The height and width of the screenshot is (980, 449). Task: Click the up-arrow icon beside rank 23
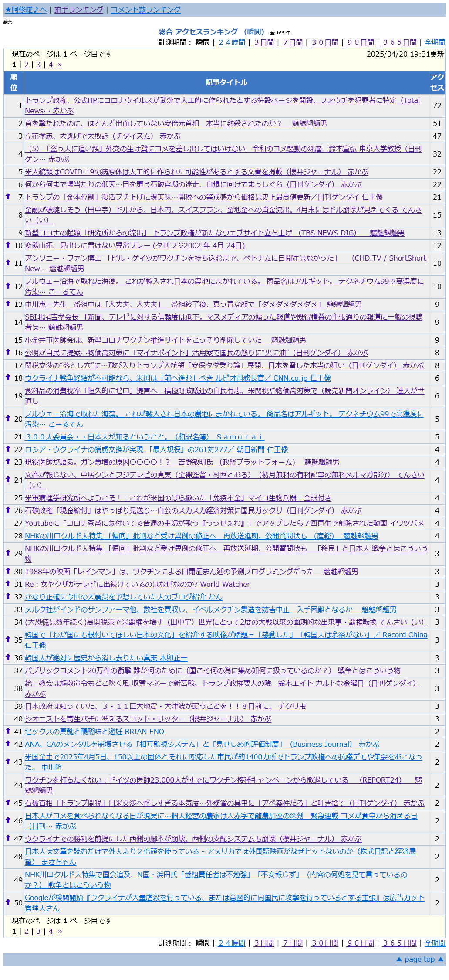pos(8,461)
